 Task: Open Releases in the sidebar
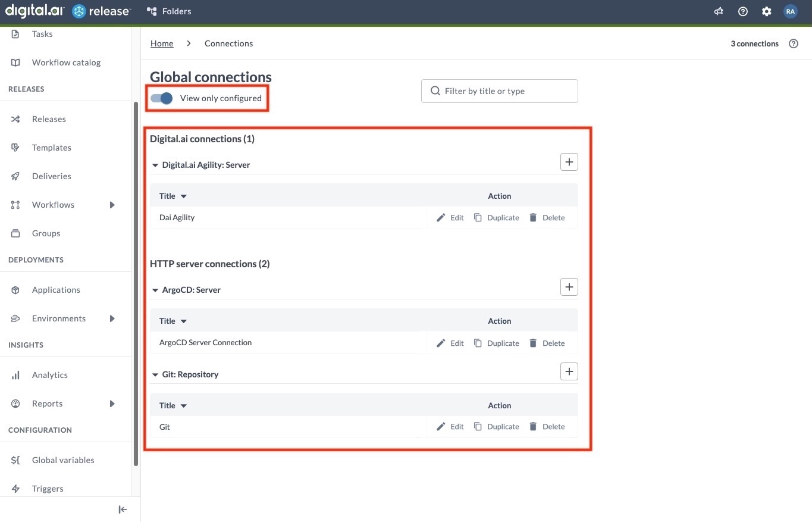point(49,119)
